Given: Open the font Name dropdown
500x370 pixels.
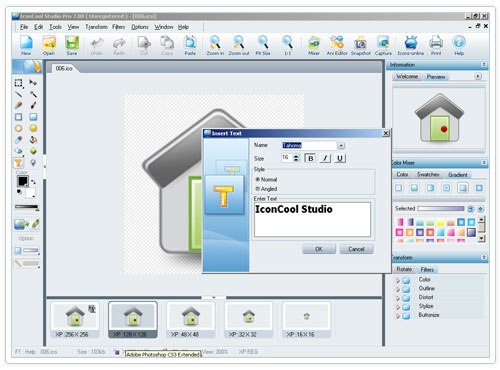Looking at the screenshot, I should pos(341,145).
